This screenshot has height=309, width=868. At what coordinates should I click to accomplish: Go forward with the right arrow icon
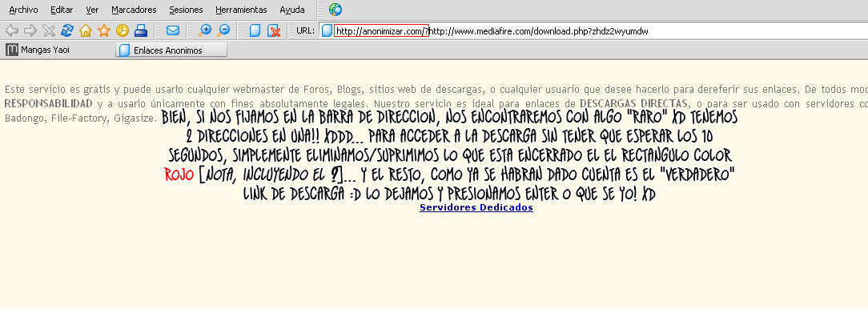(30, 30)
